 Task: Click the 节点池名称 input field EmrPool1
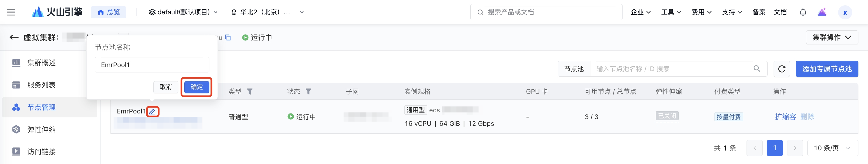pyautogui.click(x=152, y=65)
